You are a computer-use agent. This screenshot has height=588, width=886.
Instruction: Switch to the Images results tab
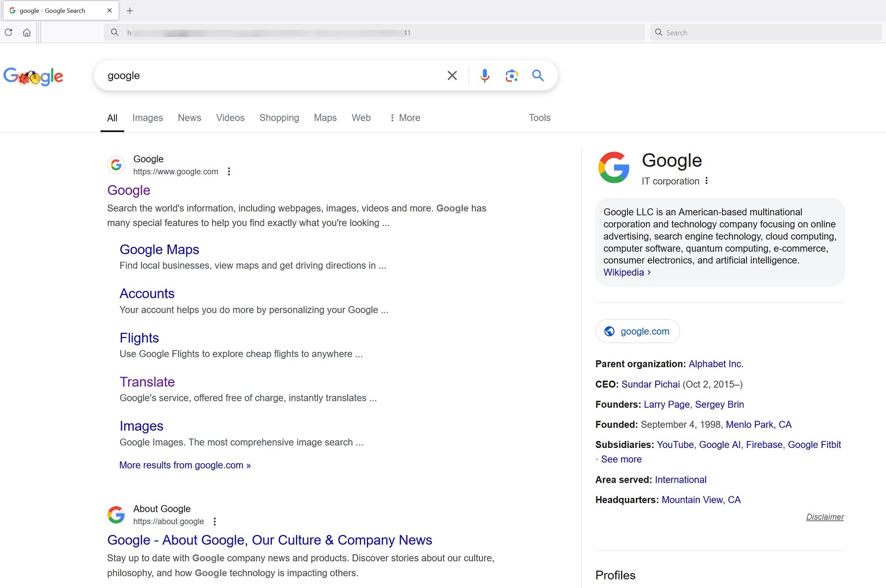147,118
